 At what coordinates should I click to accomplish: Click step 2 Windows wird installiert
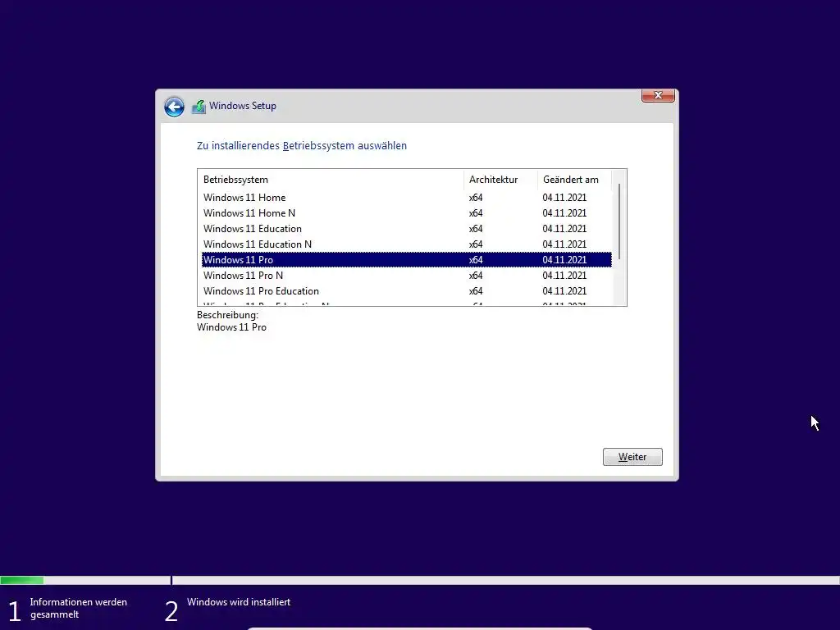(x=228, y=609)
